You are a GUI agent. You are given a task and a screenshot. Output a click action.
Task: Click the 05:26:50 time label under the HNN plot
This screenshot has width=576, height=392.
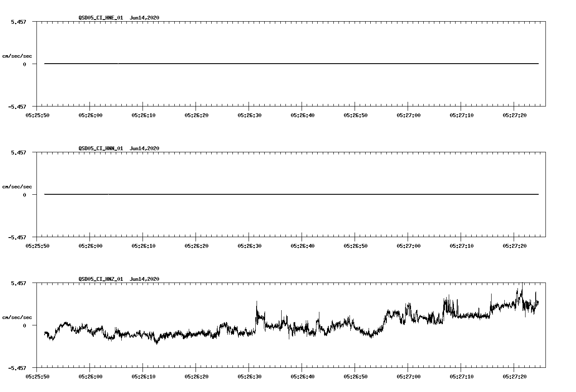pyautogui.click(x=355, y=246)
